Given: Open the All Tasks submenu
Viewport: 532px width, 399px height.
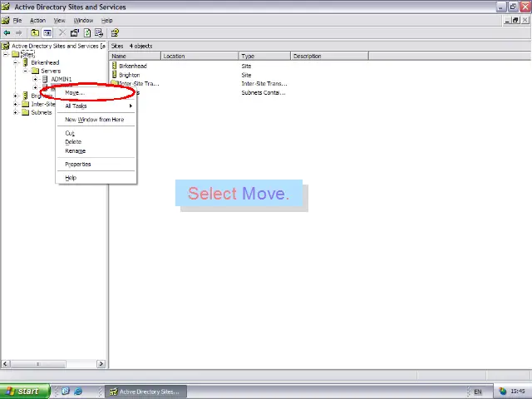Looking at the screenshot, I should (76, 106).
